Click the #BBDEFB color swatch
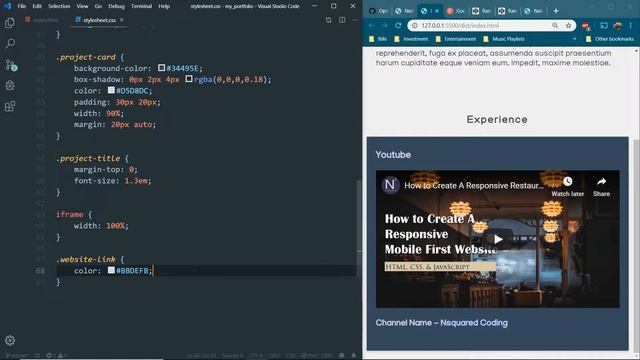The image size is (640, 360). (111, 270)
